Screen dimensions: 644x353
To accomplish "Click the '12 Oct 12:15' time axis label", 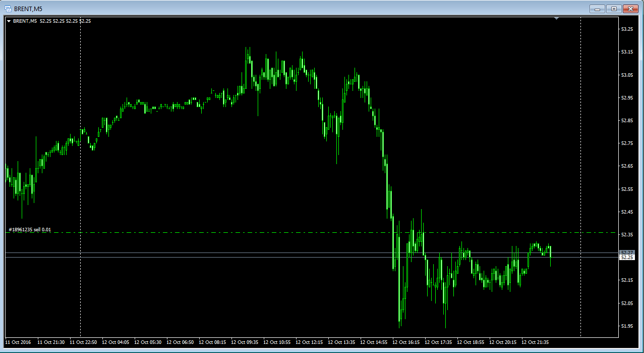I will pos(309,342).
